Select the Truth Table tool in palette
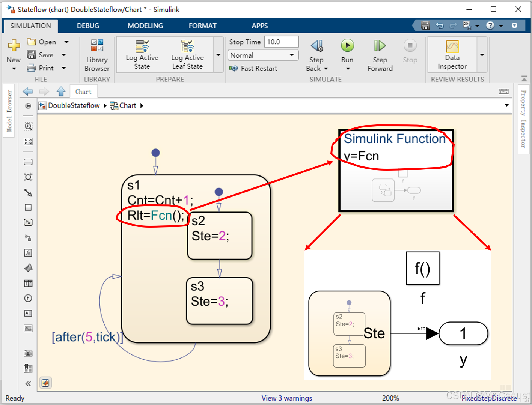Viewport: 532px width, 405px height. [x=28, y=283]
